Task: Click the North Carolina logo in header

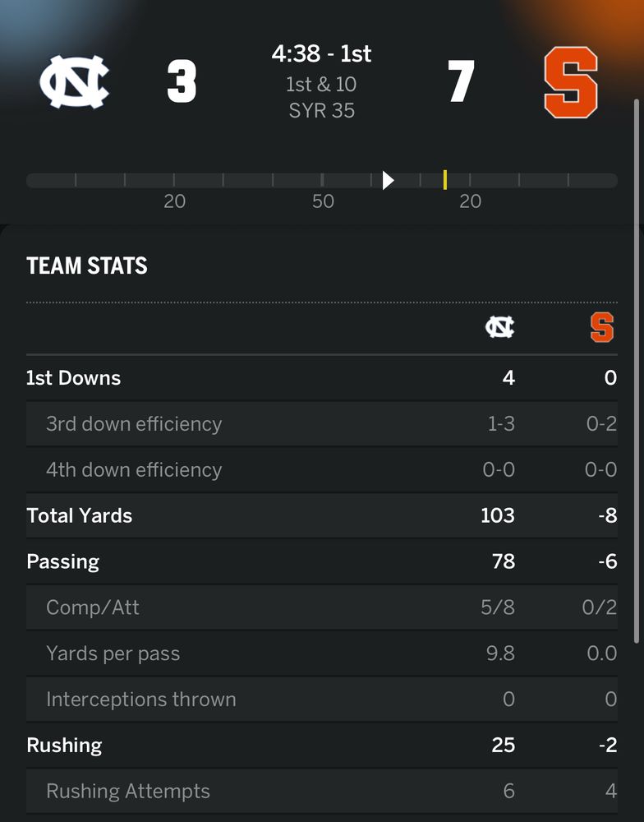Action: pos(75,82)
